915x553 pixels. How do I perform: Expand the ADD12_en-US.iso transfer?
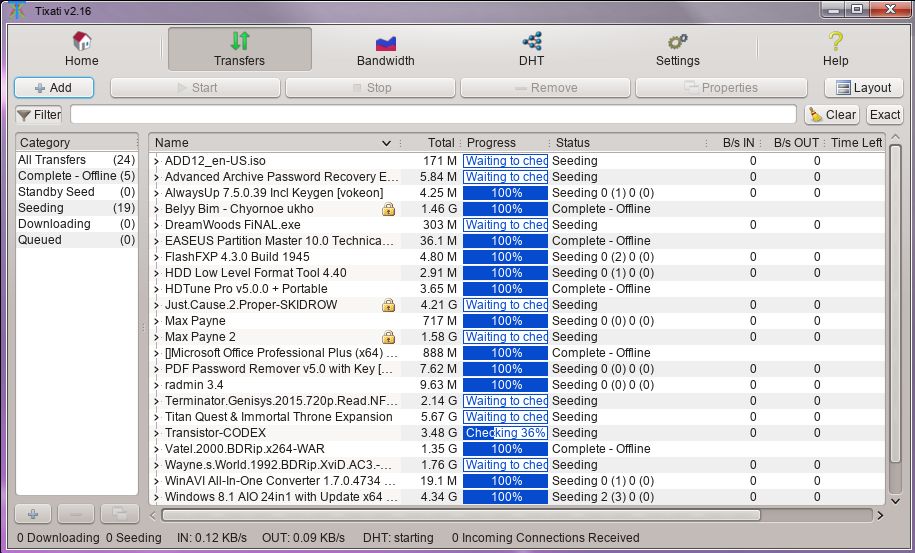click(x=156, y=161)
